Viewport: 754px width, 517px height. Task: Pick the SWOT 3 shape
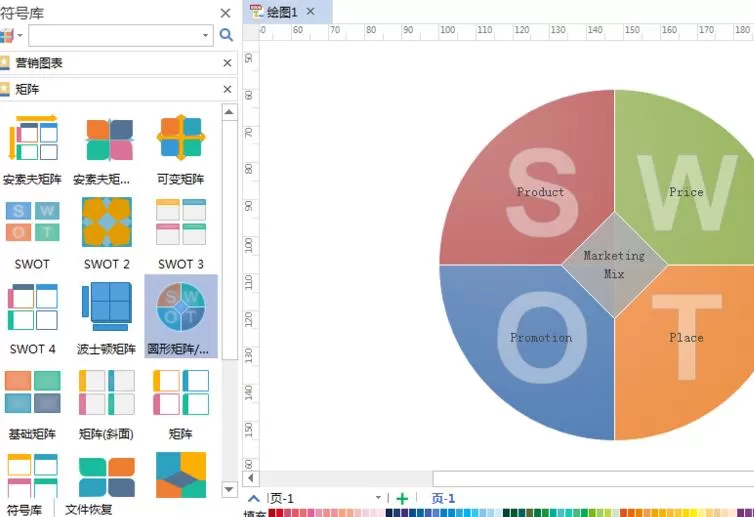[181, 222]
